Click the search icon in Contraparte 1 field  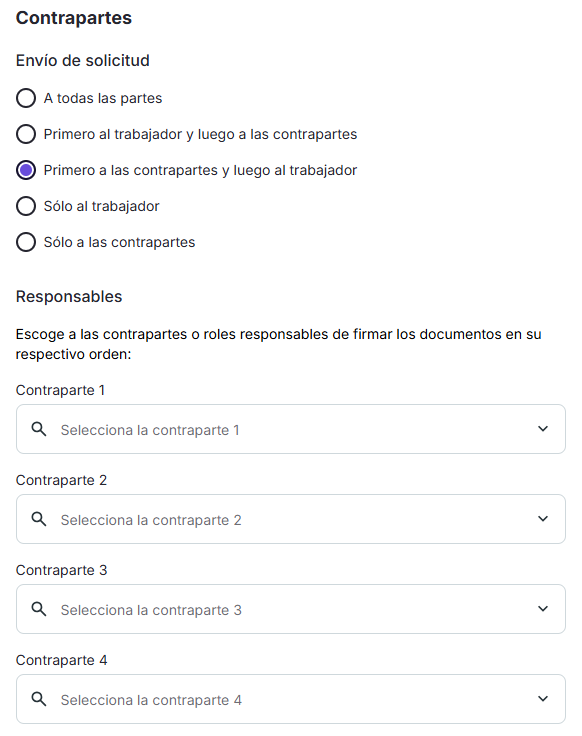click(39, 429)
